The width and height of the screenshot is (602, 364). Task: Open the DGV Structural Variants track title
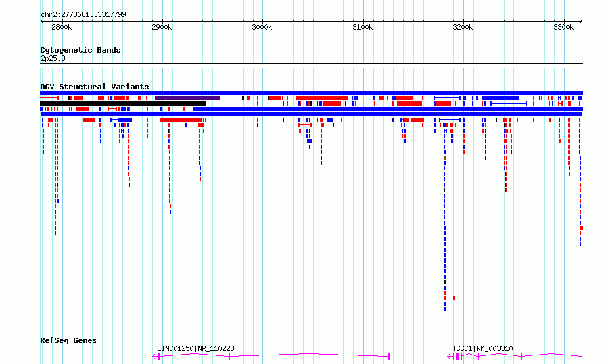(x=95, y=87)
